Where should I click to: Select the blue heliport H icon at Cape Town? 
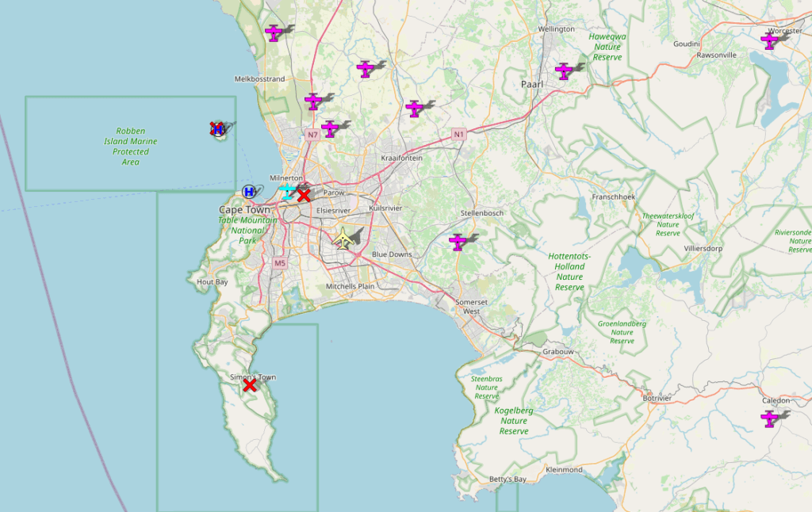point(249,192)
